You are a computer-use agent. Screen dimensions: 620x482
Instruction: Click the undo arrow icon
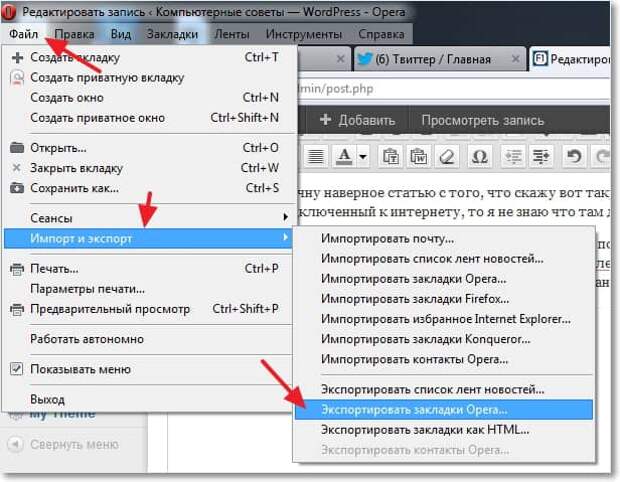coord(573,157)
